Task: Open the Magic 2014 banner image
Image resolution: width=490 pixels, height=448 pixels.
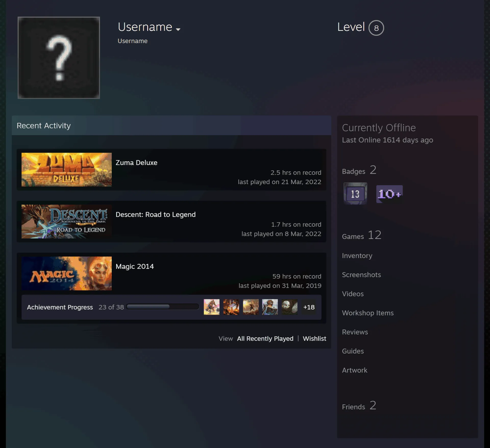Action: [67, 273]
